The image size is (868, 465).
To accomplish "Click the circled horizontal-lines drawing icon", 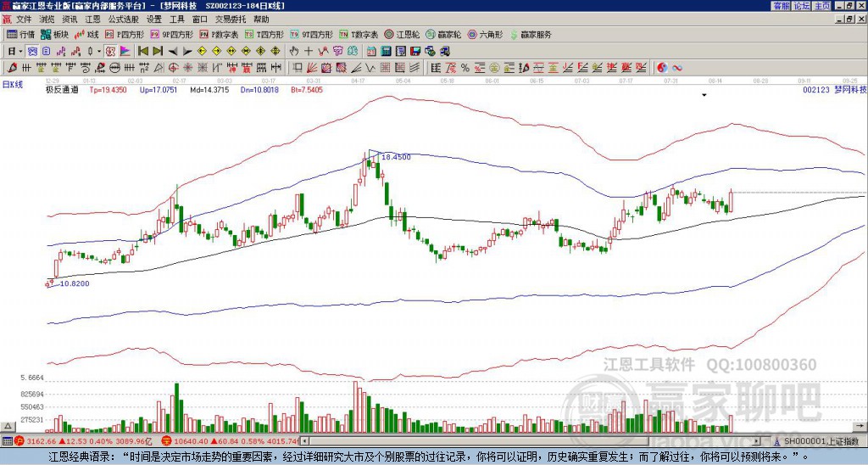I will pos(114,68).
